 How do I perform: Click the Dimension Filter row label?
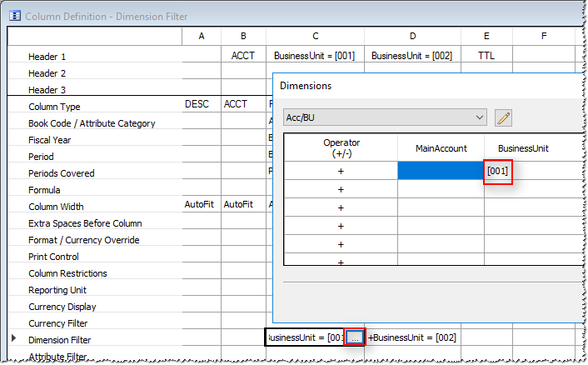pyautogui.click(x=62, y=340)
